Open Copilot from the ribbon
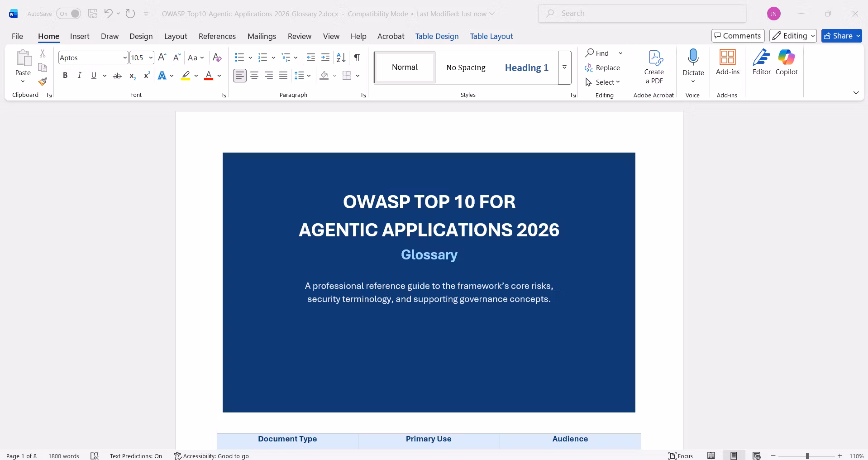The height and width of the screenshot is (460, 868). pyautogui.click(x=787, y=62)
